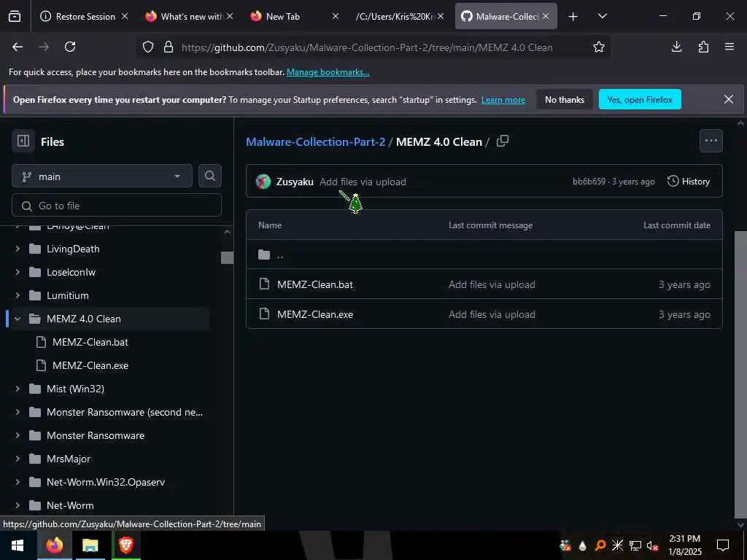This screenshot has height=560, width=747.
Task: Open commit hash bb6b659
Action: point(589,182)
